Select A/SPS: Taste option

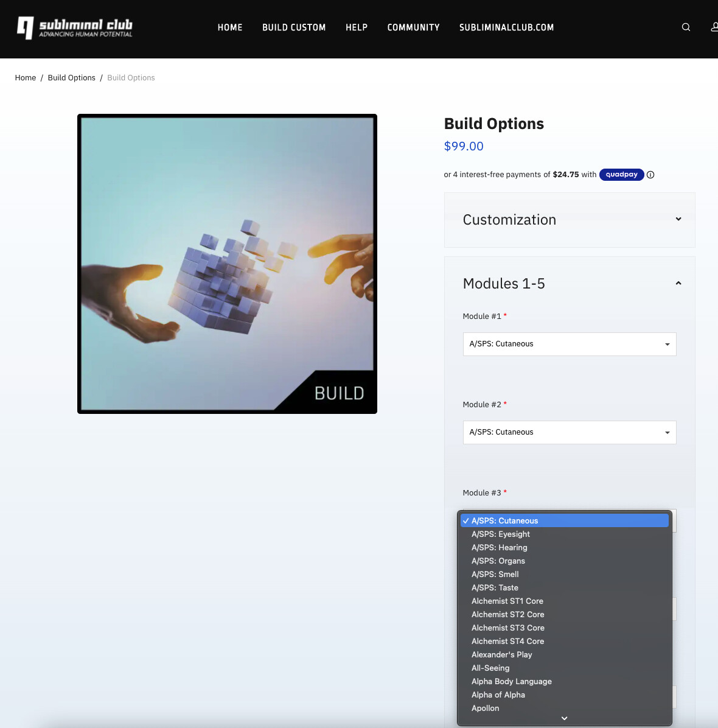(x=565, y=588)
